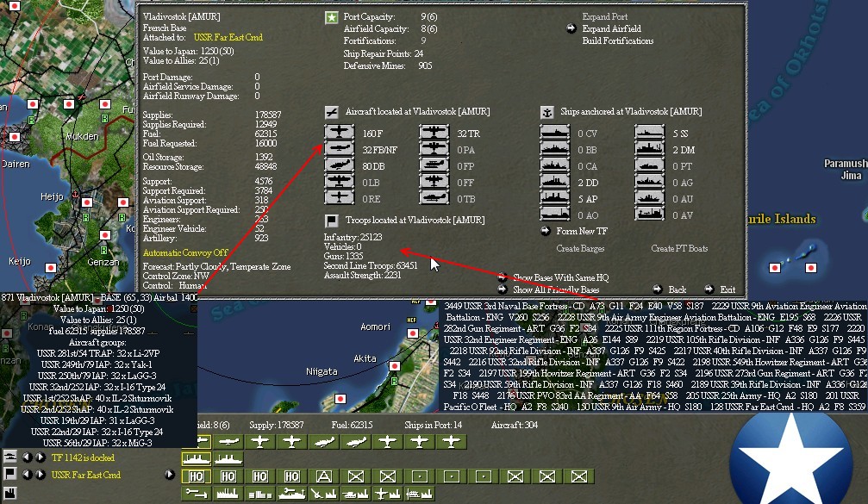The height and width of the screenshot is (504, 868).
Task: Click the shipyard with ship industry icon
Action: [291, 493]
